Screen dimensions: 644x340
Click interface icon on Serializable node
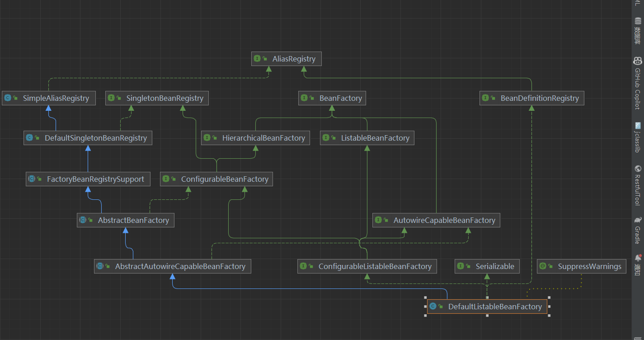click(x=461, y=266)
